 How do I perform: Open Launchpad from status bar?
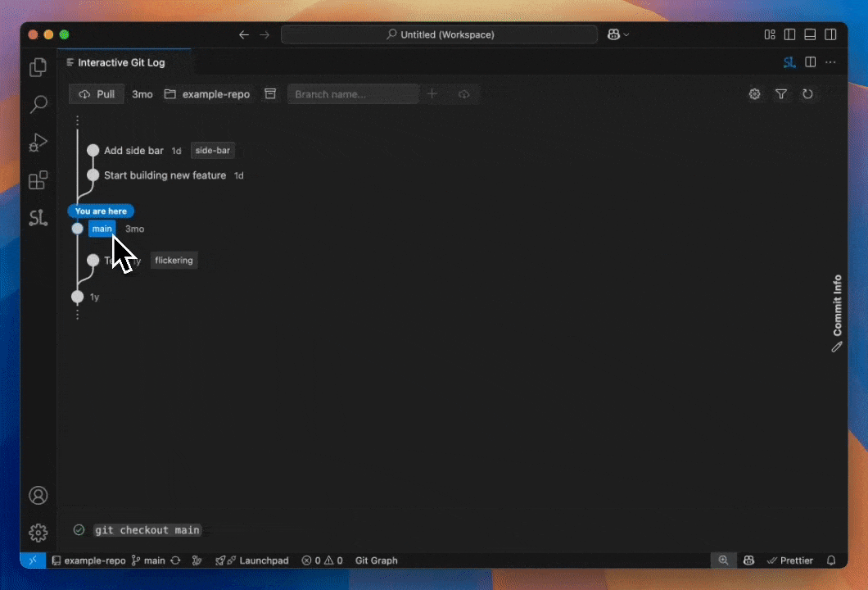tap(252, 560)
